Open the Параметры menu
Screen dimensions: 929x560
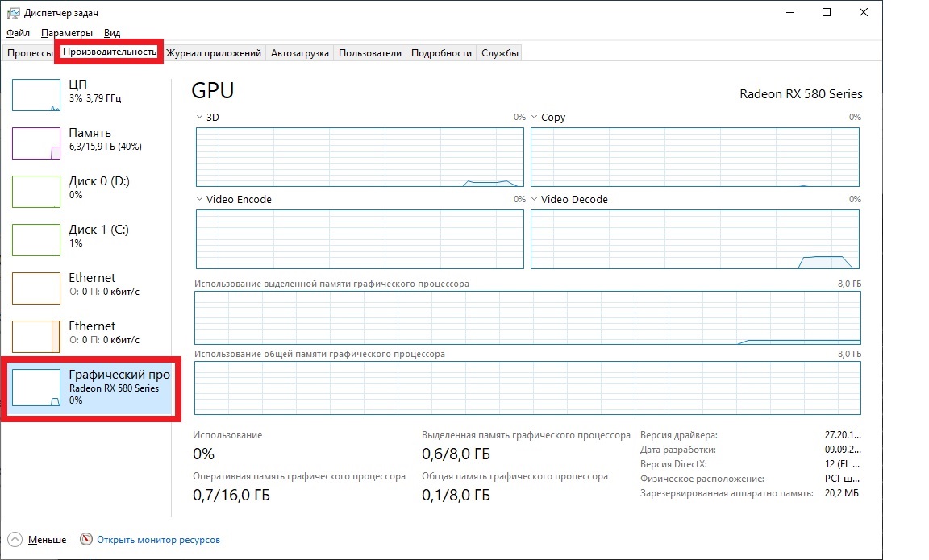(x=67, y=33)
